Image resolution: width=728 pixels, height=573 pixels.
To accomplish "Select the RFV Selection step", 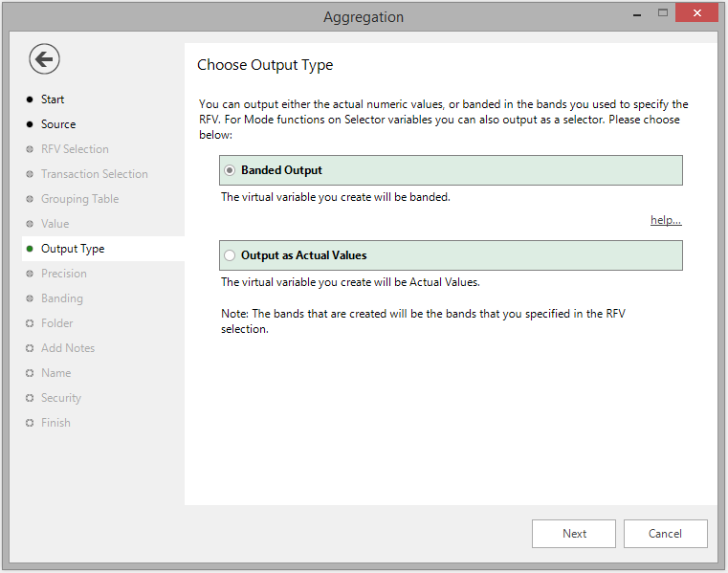I will [75, 149].
